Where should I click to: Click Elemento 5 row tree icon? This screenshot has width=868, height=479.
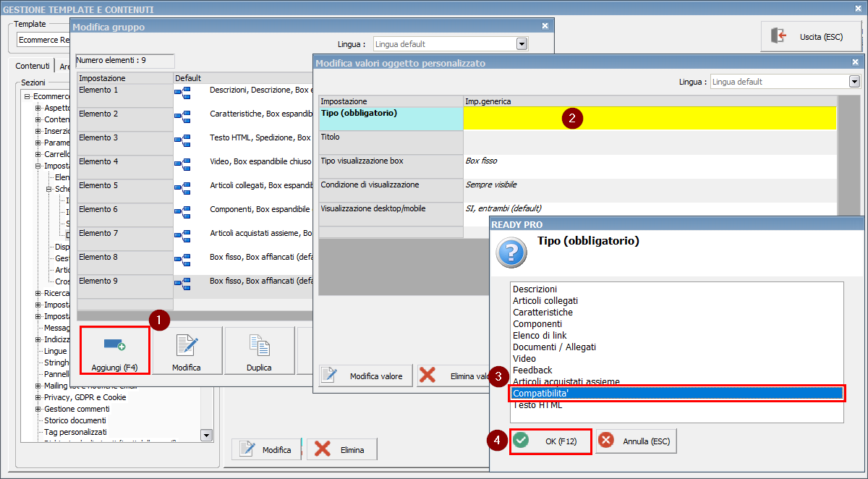coord(182,189)
